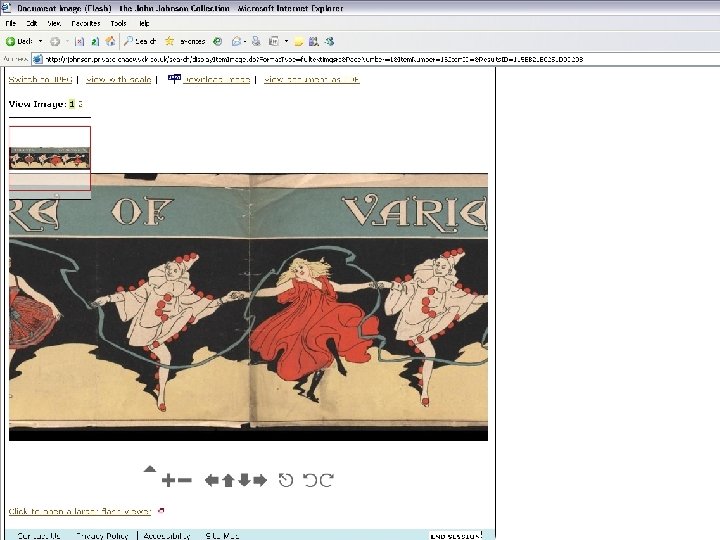The width and height of the screenshot is (720, 540).
Task: Open the larger Flash viewer link
Action: [x=79, y=511]
